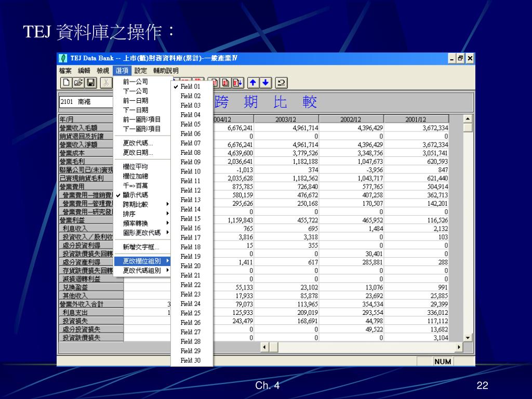Open the 輔助說明 menu
Image resolution: width=532 pixels, height=399 pixels.
click(x=166, y=71)
